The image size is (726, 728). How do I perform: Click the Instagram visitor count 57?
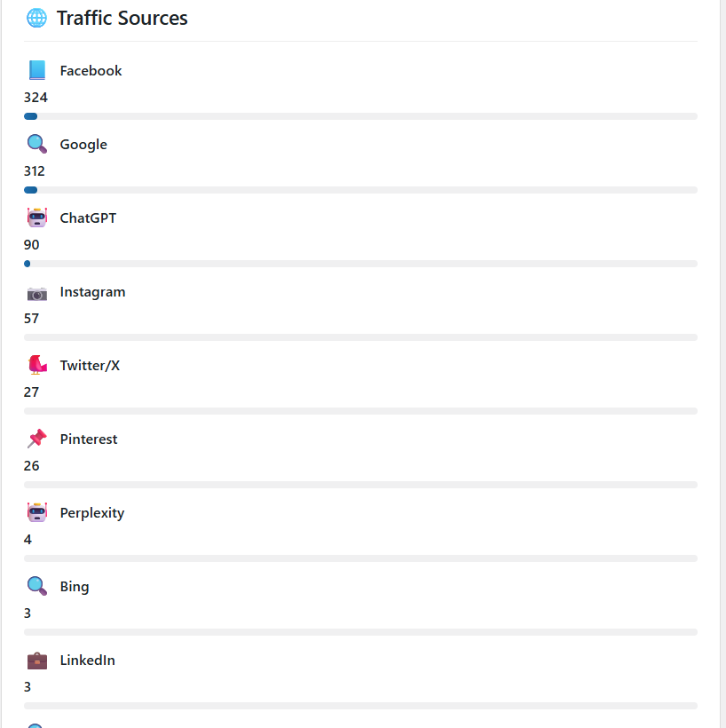pos(31,318)
